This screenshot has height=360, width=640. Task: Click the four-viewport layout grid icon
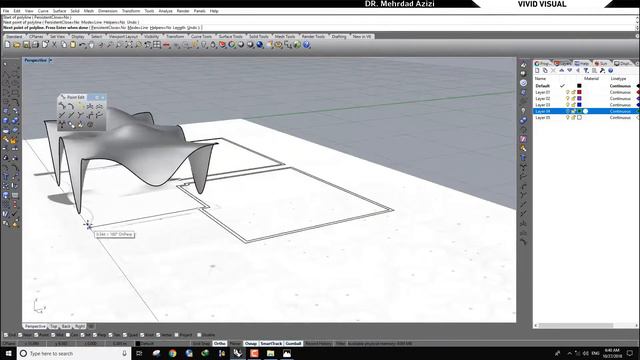click(x=157, y=44)
